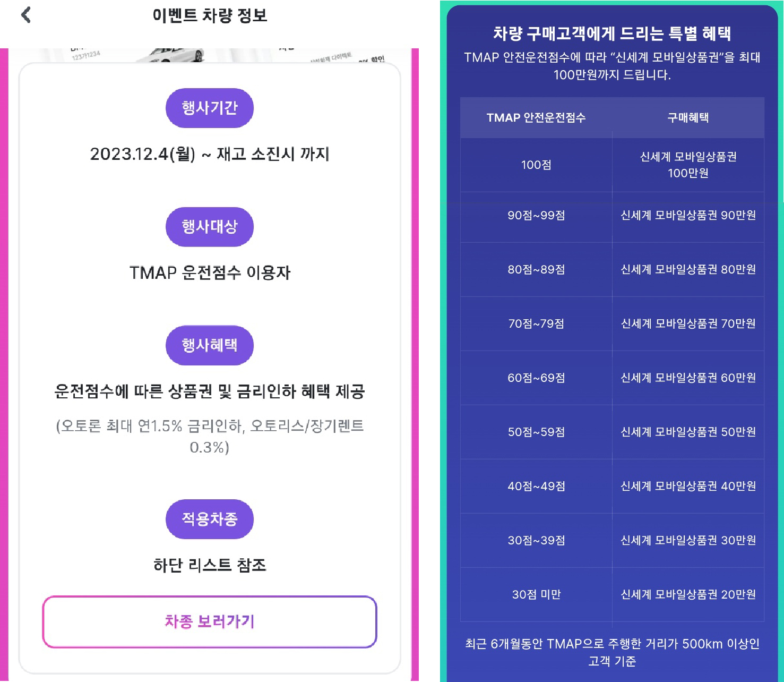Tap the back arrow in the header
This screenshot has height=682, width=784.
[25, 16]
